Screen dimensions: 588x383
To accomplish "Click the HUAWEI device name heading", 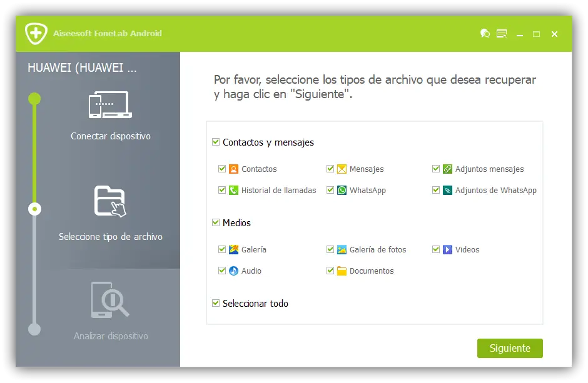I will point(82,67).
